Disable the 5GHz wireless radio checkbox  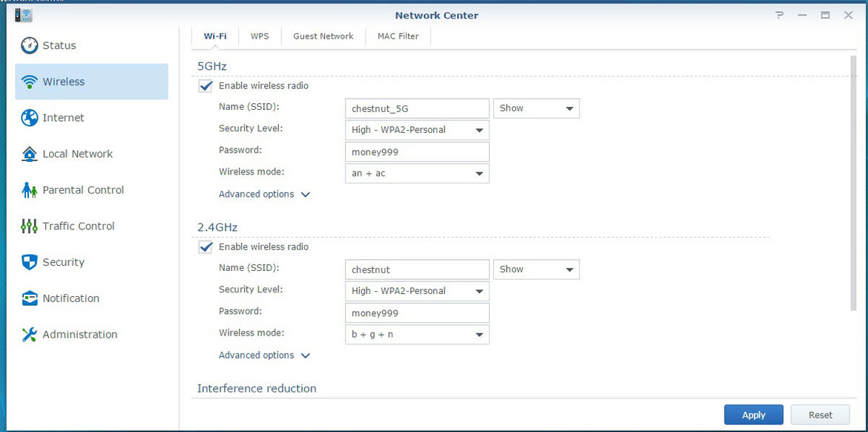206,86
